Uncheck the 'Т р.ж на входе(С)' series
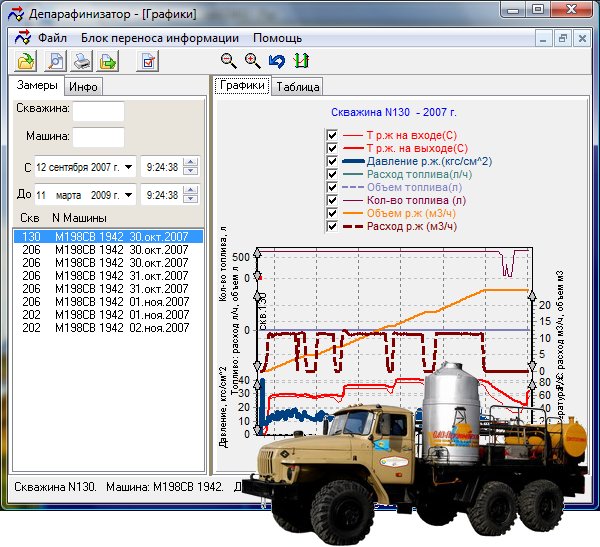This screenshot has height=547, width=600. (x=332, y=135)
